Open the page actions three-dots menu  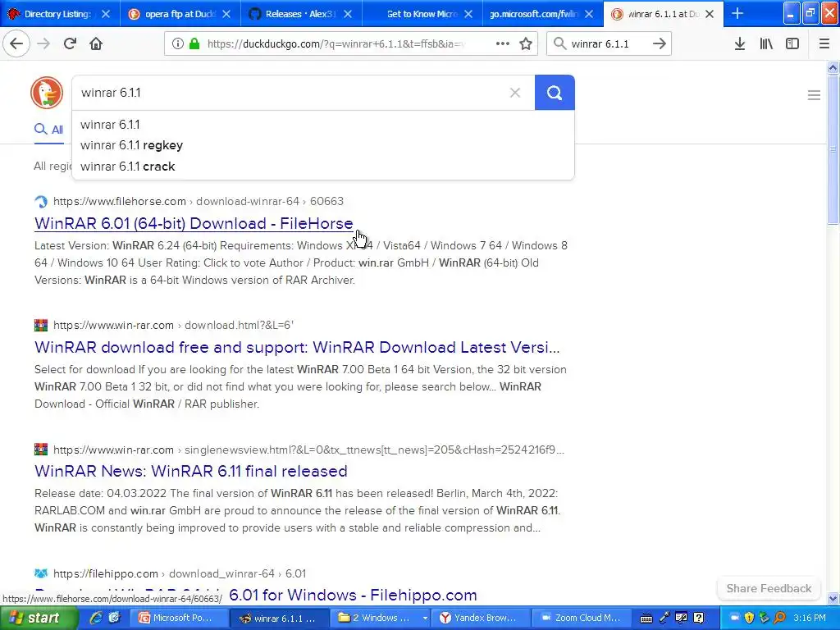coord(503,43)
